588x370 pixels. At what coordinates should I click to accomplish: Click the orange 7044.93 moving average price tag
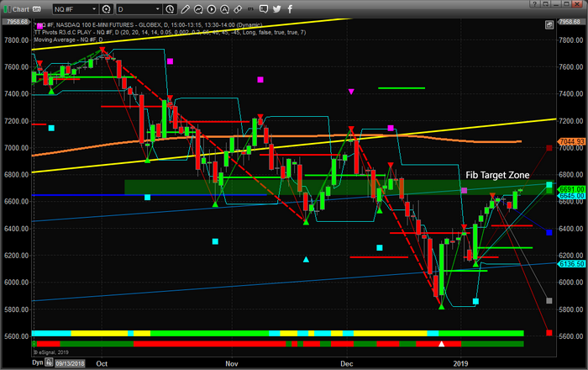click(x=571, y=142)
